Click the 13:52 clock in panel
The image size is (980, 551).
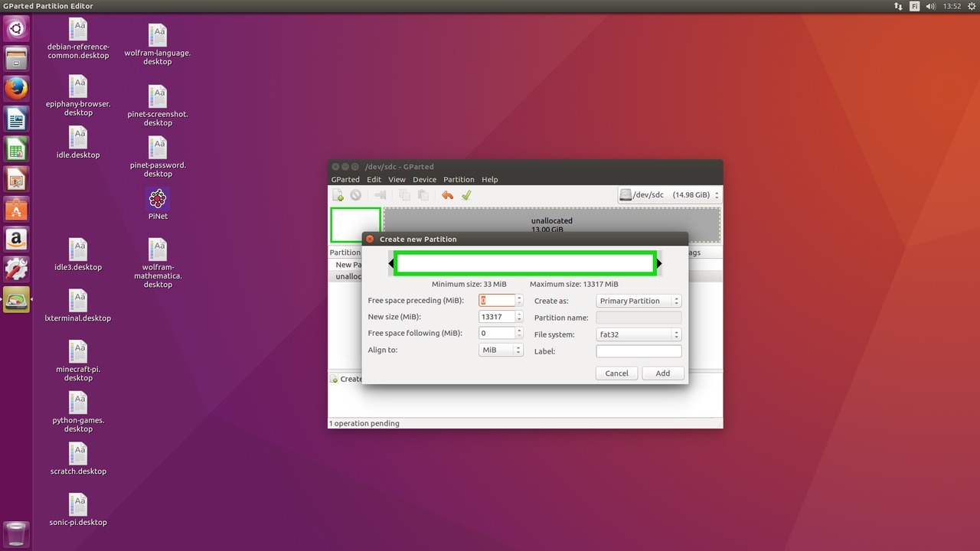point(952,6)
